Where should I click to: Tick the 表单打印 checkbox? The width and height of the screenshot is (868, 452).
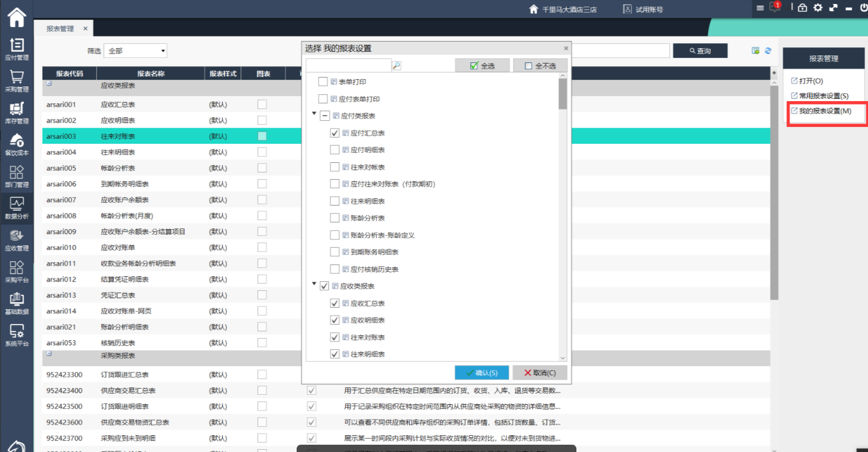click(323, 82)
